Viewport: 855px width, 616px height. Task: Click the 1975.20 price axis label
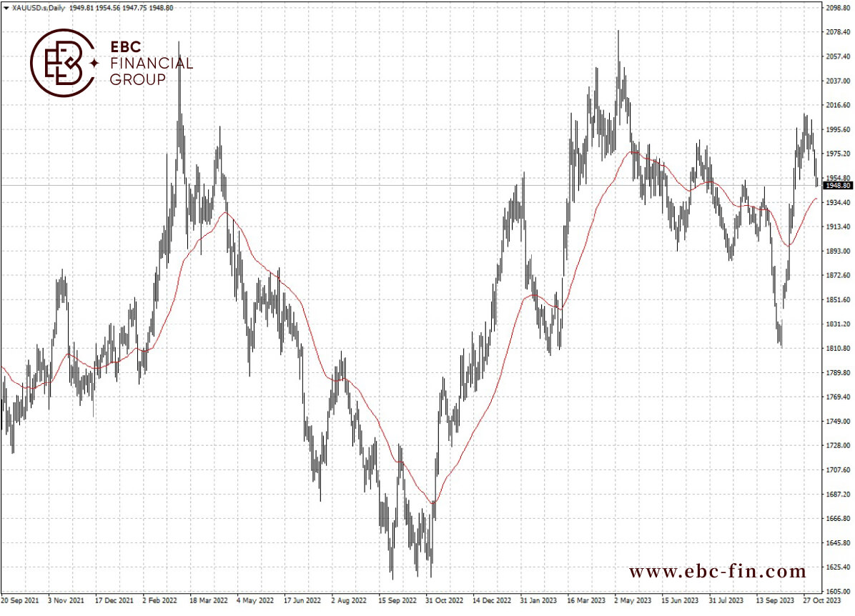click(838, 154)
